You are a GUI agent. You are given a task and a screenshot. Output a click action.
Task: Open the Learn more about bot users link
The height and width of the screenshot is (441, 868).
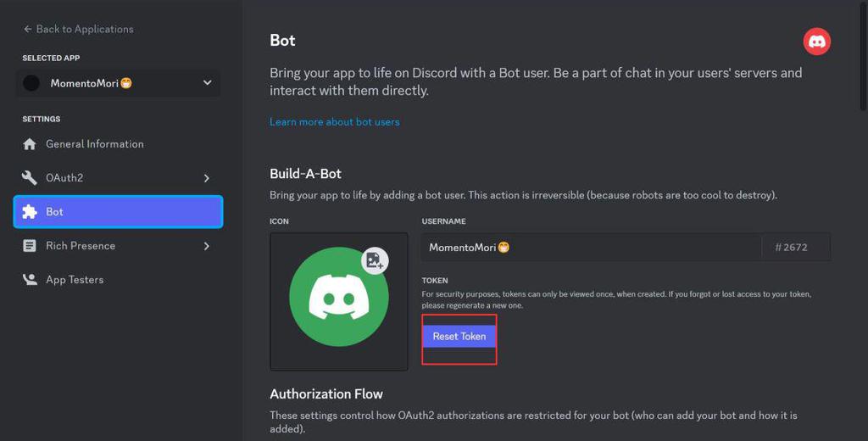[334, 121]
